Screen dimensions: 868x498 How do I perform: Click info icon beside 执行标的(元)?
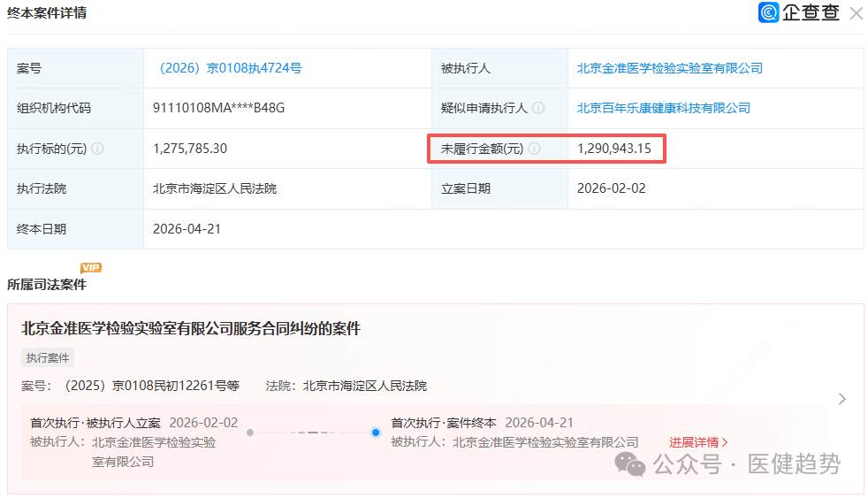[97, 149]
